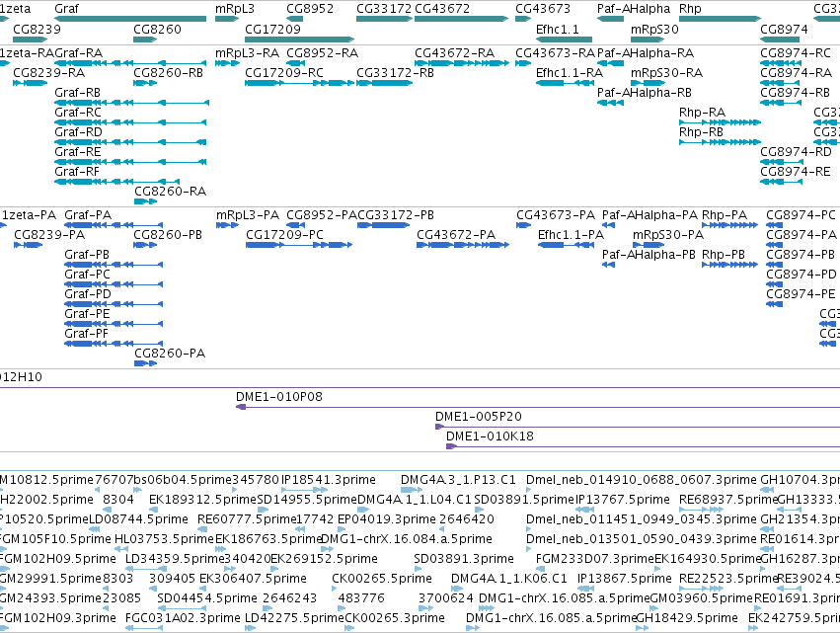Screen dimensions: 840x633
Task: Select the CG17209-RC transcript label
Action: pos(284,73)
